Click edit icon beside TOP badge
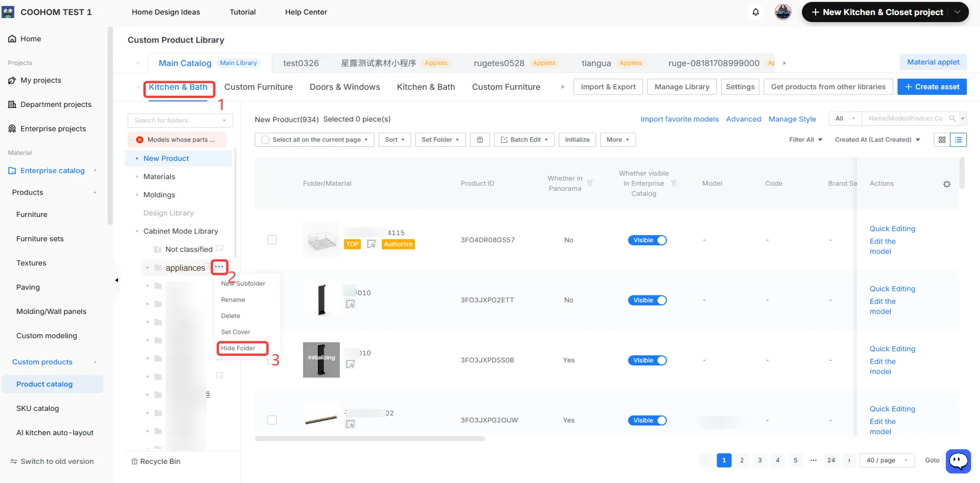The height and width of the screenshot is (483, 980). click(371, 244)
